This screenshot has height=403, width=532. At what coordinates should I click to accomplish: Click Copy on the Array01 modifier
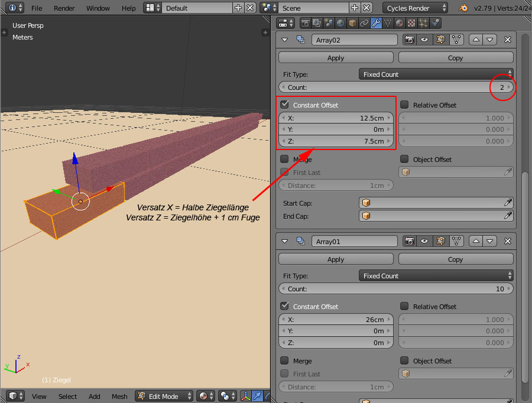455,259
